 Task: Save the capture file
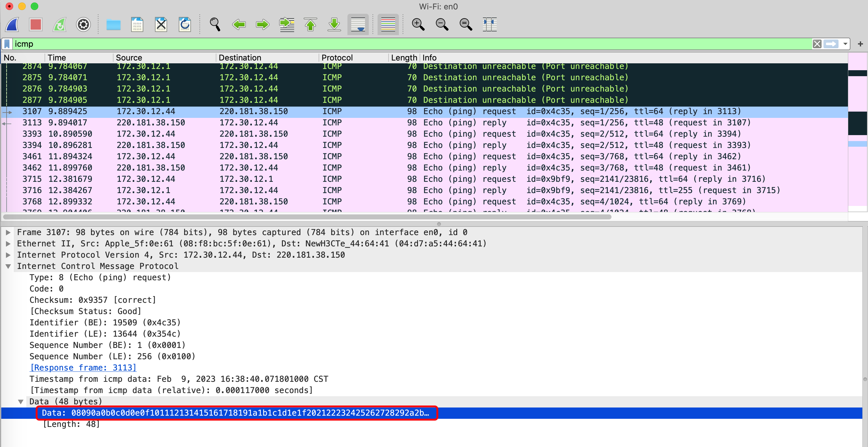[137, 24]
